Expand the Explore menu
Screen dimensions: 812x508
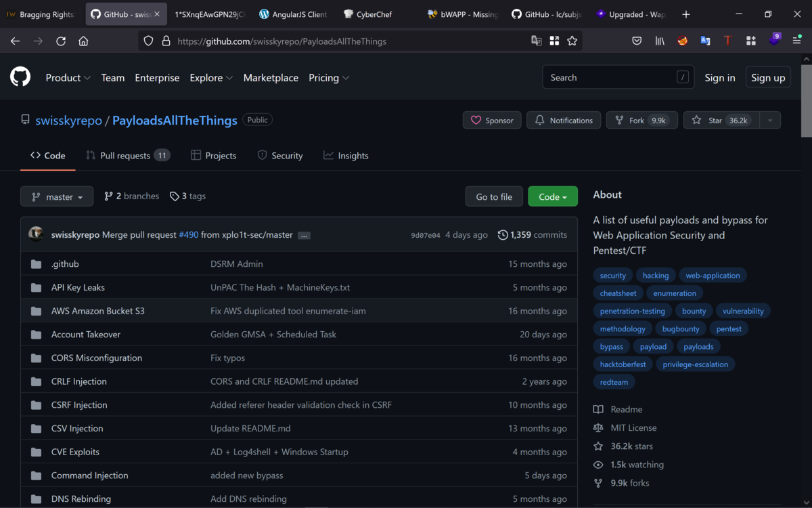211,78
